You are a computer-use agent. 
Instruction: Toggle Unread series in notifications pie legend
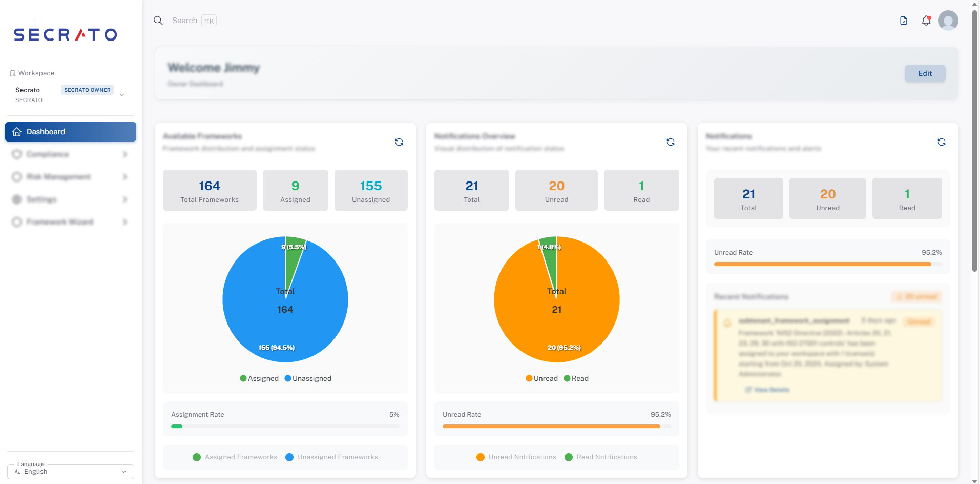(541, 378)
